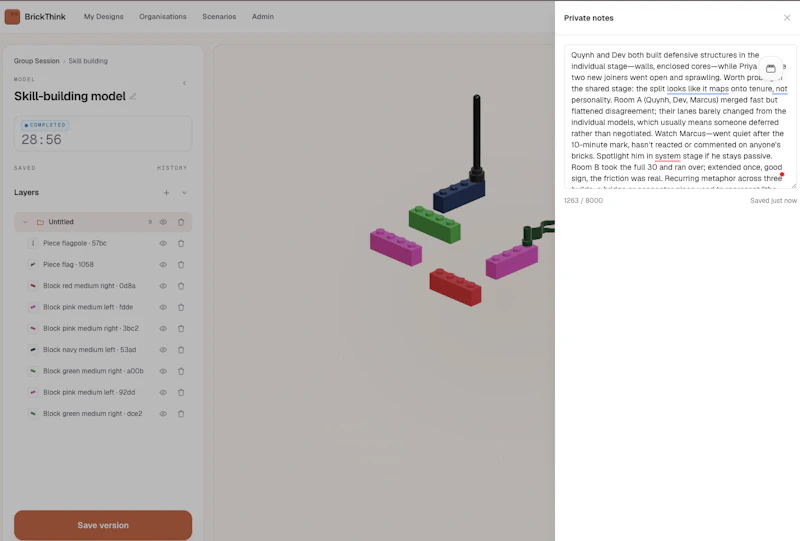Image resolution: width=800 pixels, height=541 pixels.
Task: Click Skill building breadcrumb
Action: click(88, 61)
